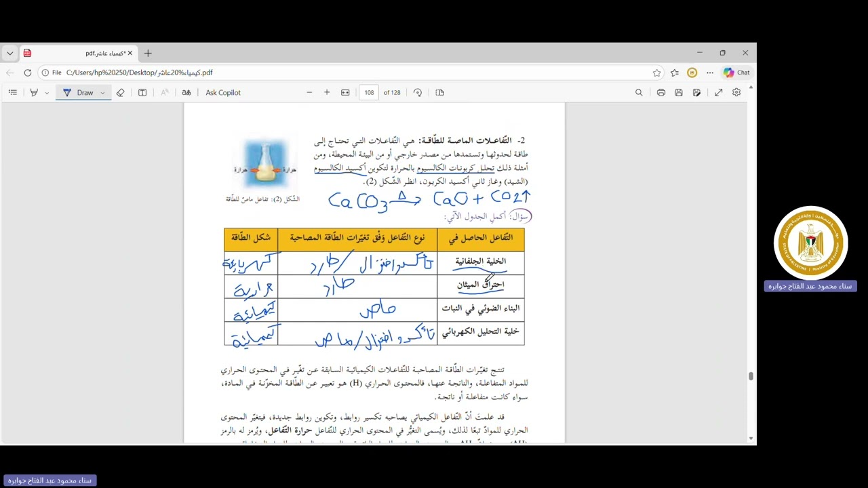
Task: Open Settings and more ellipsis menu
Action: click(710, 73)
